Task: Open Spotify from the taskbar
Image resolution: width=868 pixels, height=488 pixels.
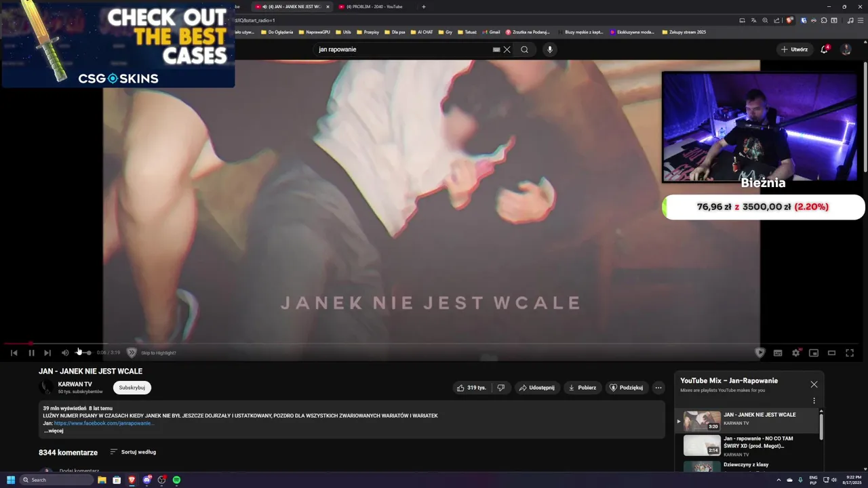Action: (x=176, y=480)
